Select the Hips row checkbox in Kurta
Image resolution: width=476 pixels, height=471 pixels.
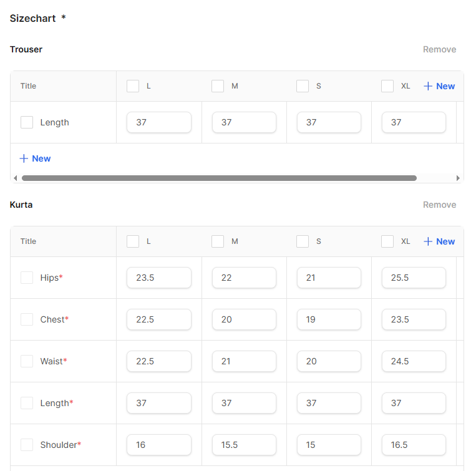(27, 278)
